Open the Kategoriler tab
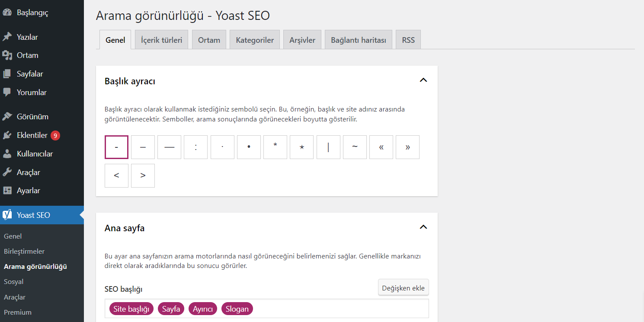 click(255, 40)
